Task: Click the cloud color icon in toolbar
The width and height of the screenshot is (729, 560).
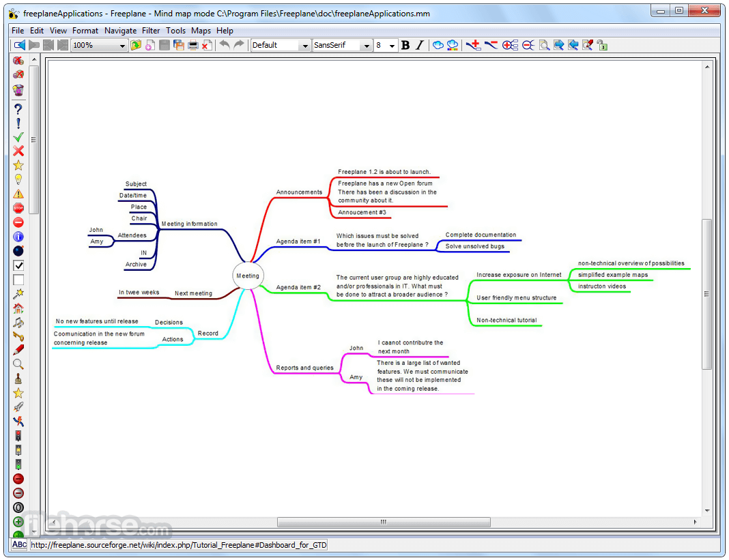Action: pos(453,45)
